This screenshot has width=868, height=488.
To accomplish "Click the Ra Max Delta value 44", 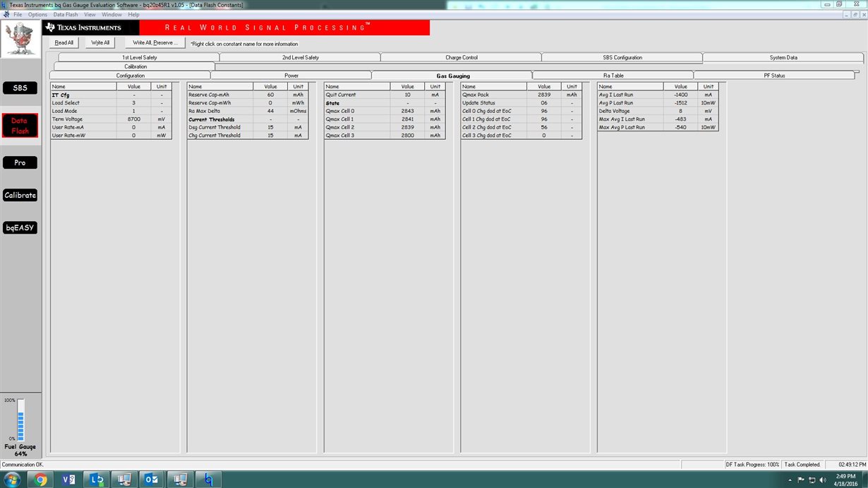I will coord(270,111).
